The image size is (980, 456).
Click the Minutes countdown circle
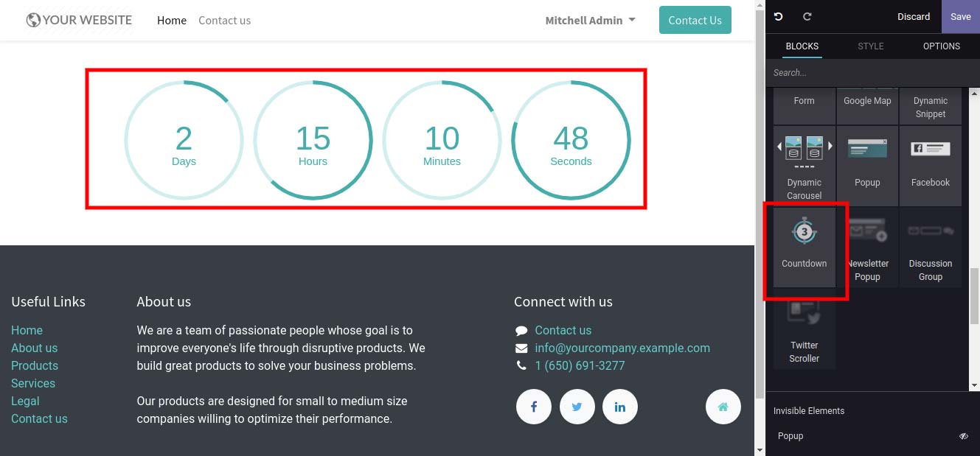click(x=442, y=140)
